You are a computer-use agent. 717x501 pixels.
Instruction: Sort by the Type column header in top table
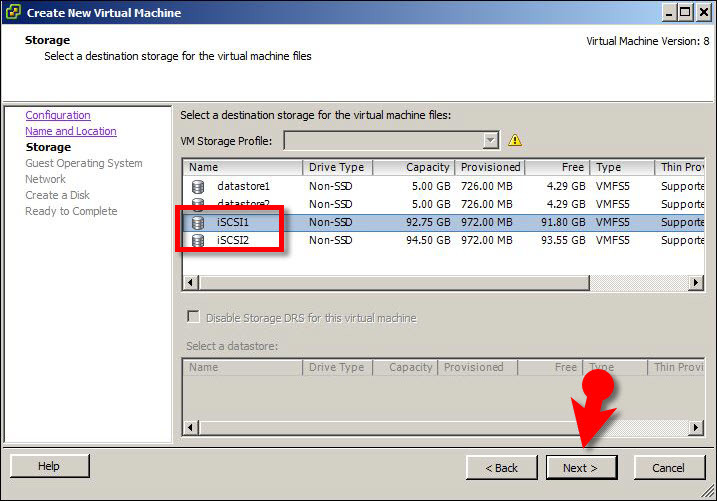[x=622, y=167]
